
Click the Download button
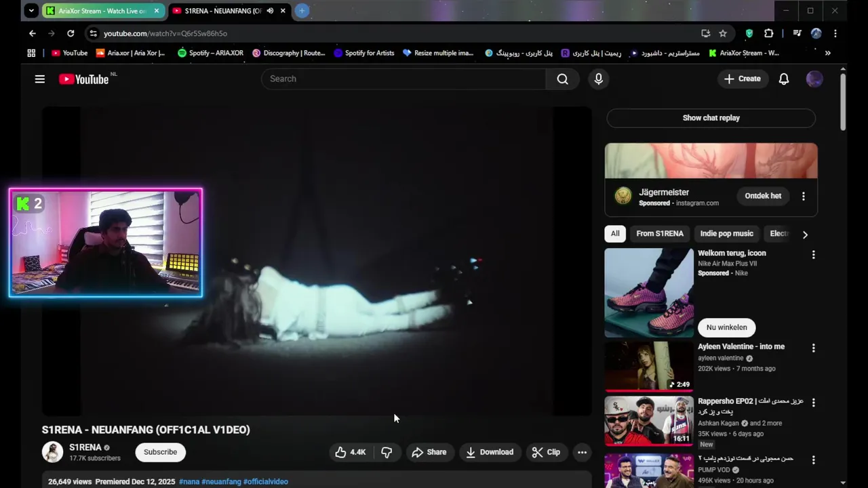(x=489, y=452)
